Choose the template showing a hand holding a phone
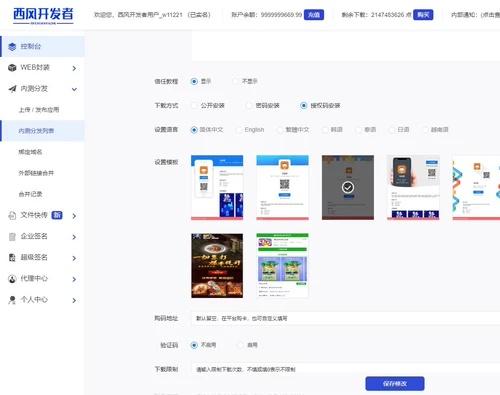 click(x=413, y=187)
